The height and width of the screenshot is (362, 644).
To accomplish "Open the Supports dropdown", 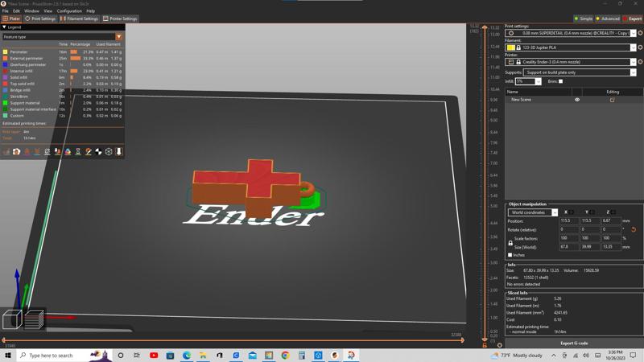I will click(x=633, y=72).
